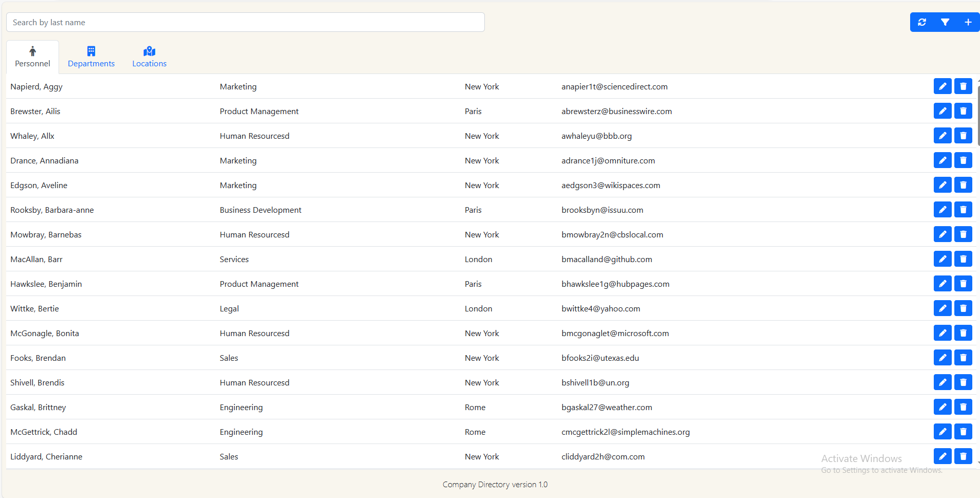
Task: Edit Liddyard, Cherianne's record
Action: pos(942,456)
